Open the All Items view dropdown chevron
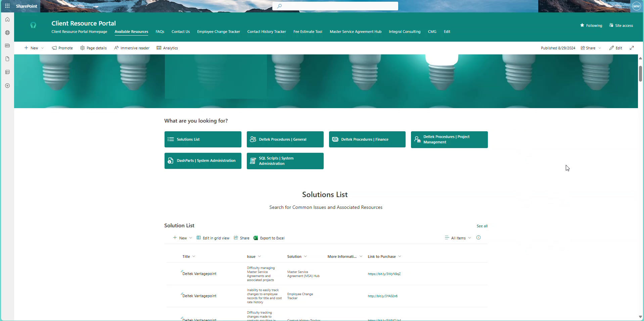Screen dimensions: 644x321 pyautogui.click(x=469, y=238)
